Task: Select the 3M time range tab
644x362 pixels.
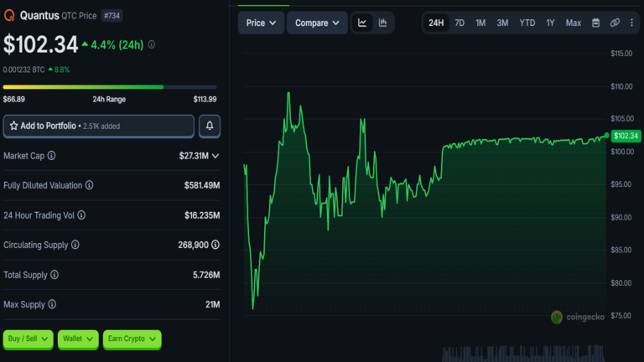Action: pyautogui.click(x=502, y=23)
